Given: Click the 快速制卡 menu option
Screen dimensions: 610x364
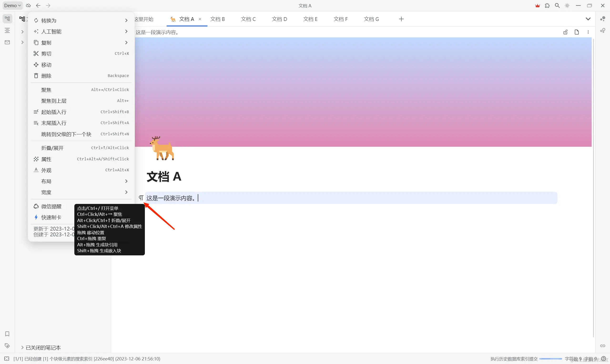Looking at the screenshot, I should coord(51,217).
